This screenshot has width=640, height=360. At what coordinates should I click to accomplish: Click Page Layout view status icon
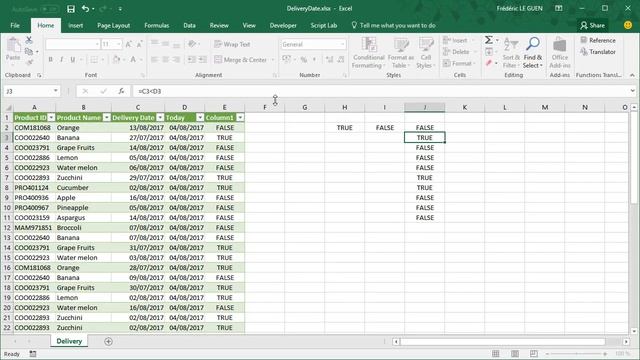(515, 353)
